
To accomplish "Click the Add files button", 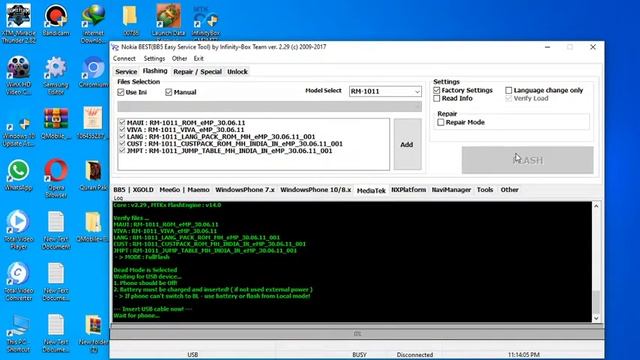I will tap(407, 144).
